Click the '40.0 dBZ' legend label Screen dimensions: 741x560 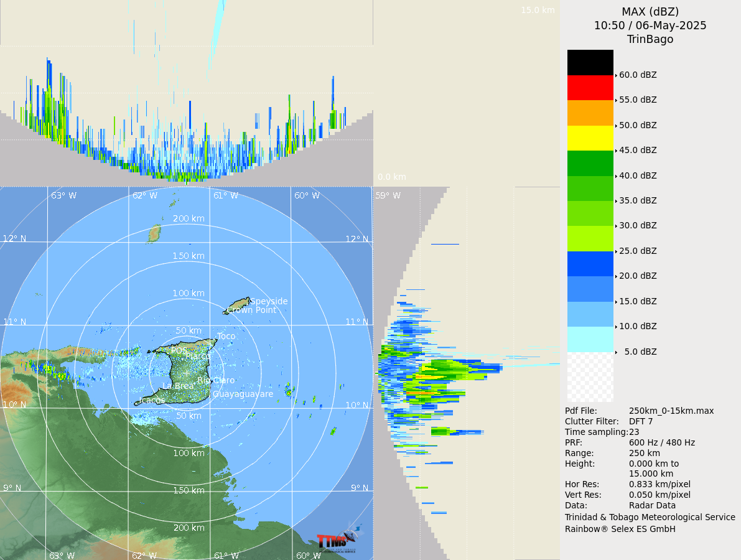coord(638,175)
